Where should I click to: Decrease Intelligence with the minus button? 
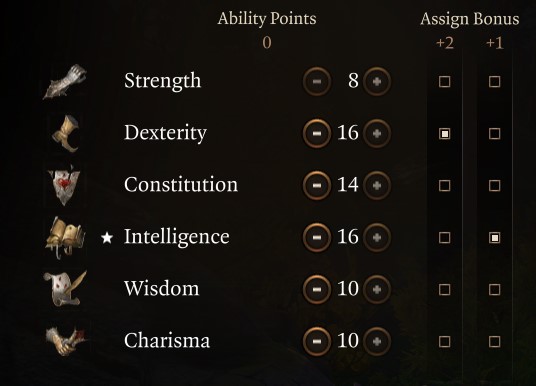coord(317,238)
